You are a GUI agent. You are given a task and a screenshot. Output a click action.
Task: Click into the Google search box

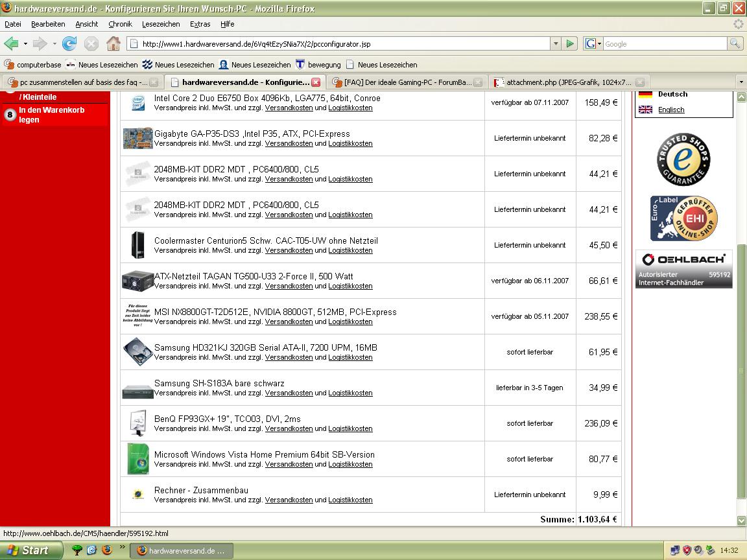[665, 44]
